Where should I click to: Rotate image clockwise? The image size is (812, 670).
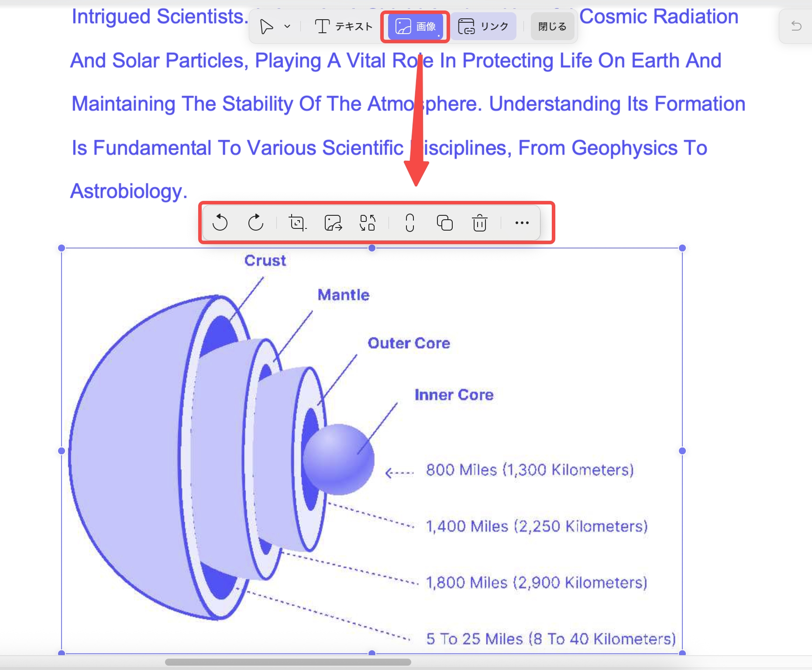pyautogui.click(x=256, y=223)
